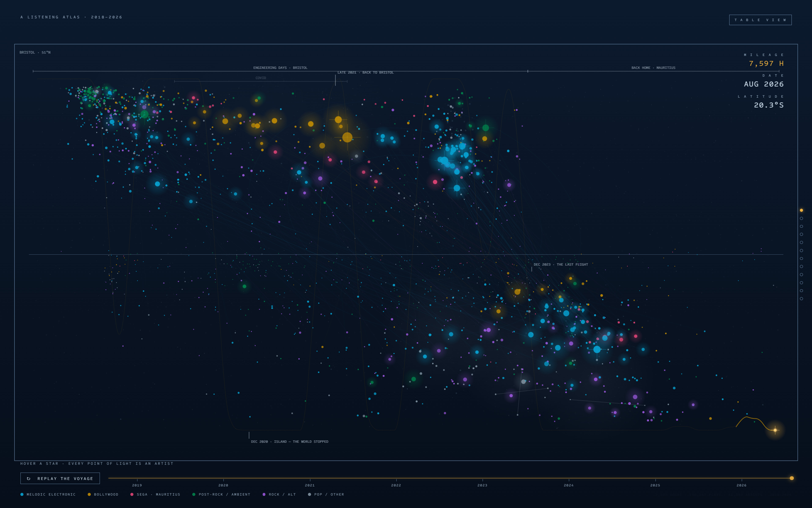Jump to 2026 on the timeline
Image resolution: width=812 pixels, height=508 pixels.
(x=741, y=485)
